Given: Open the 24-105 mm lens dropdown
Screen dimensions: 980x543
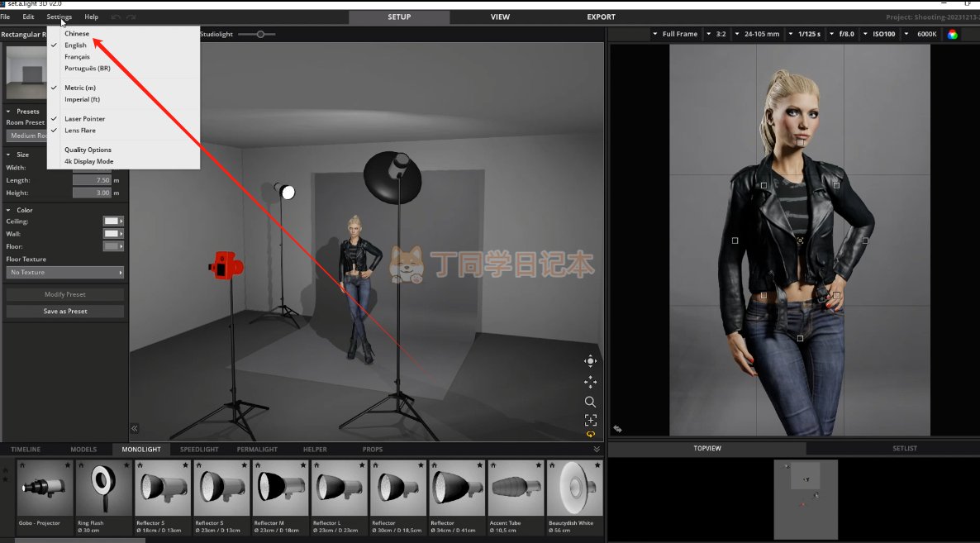Looking at the screenshot, I should tap(760, 34).
